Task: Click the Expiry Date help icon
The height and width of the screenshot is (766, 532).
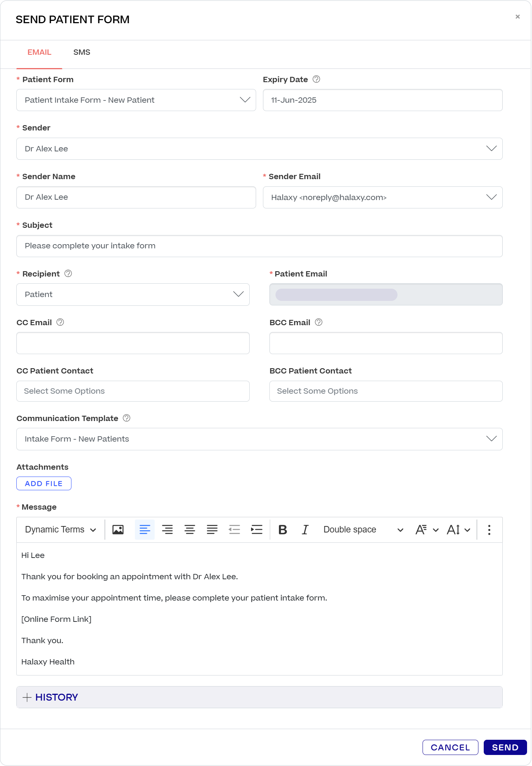Action: (316, 79)
